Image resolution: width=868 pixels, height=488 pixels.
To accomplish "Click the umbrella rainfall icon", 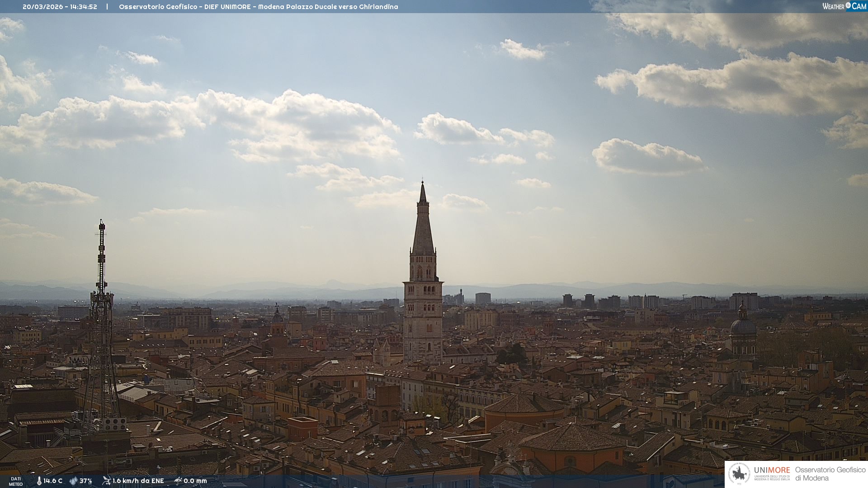I will (178, 481).
